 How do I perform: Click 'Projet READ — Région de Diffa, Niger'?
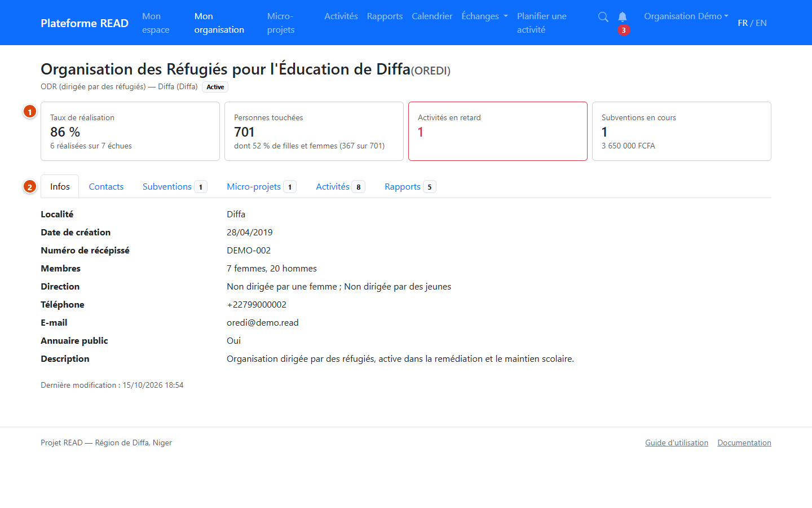click(x=106, y=443)
